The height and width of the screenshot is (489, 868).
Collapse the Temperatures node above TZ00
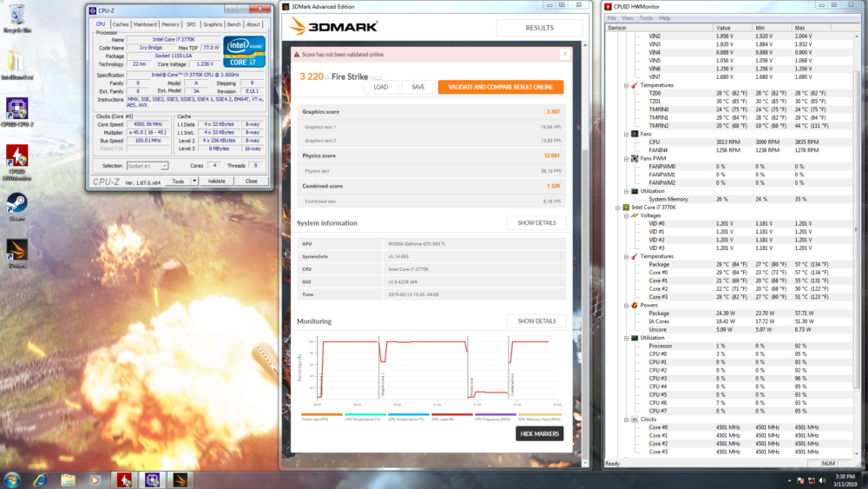point(626,85)
